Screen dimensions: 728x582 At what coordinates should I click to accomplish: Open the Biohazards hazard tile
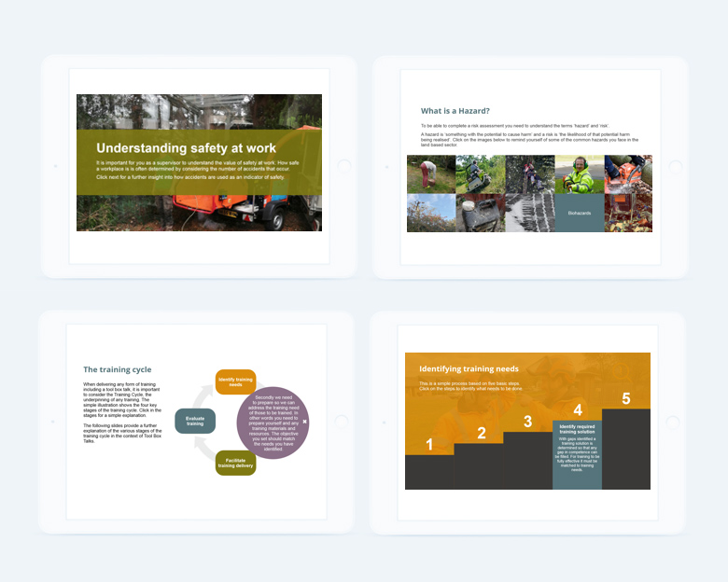click(x=580, y=213)
